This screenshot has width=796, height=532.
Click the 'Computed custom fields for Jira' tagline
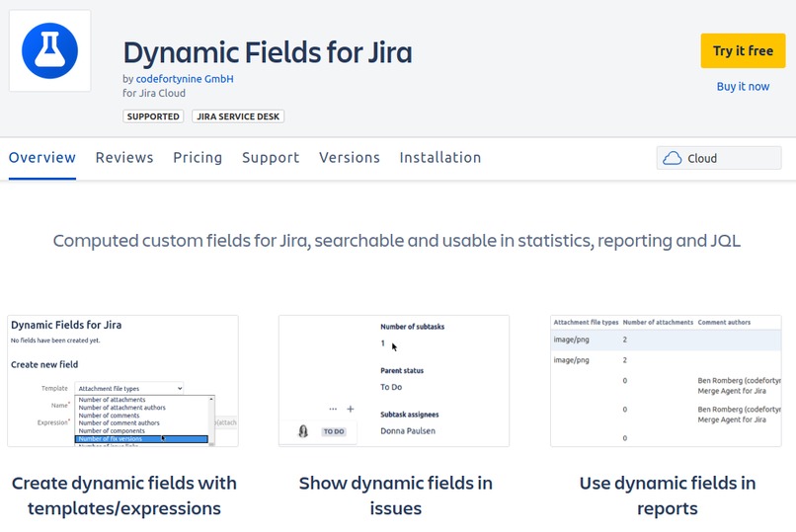[x=396, y=241]
